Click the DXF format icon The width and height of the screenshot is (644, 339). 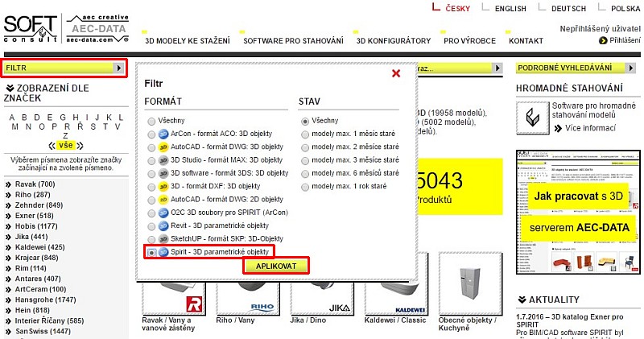[163, 187]
